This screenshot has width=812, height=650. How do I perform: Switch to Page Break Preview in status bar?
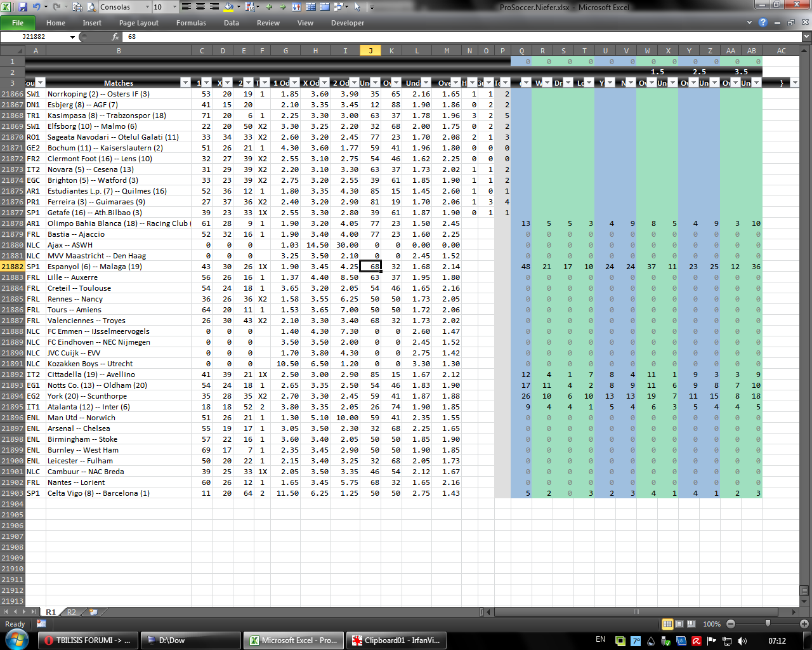[x=691, y=624]
